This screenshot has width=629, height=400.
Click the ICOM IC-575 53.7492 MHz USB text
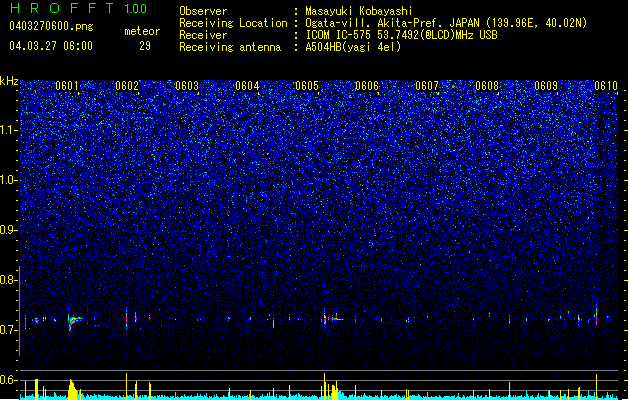401,35
